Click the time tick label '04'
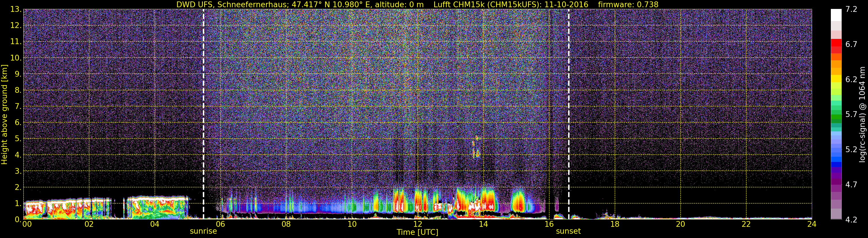 pyautogui.click(x=155, y=224)
